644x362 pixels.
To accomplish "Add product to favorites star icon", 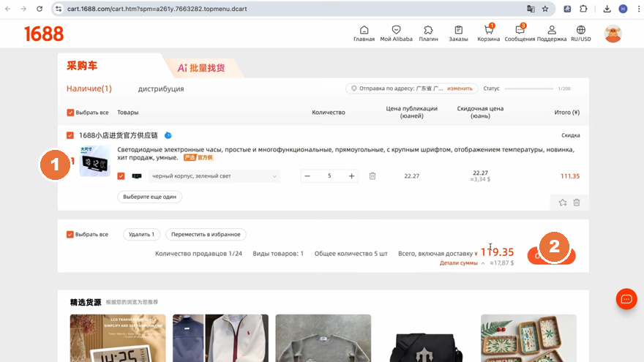I will pos(562,203).
